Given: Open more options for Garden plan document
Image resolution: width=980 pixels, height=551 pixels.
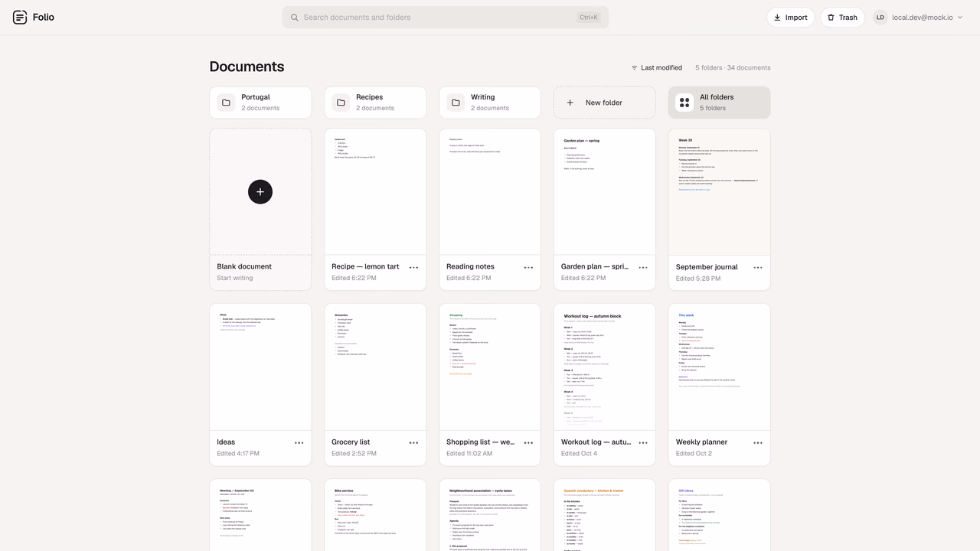Looking at the screenshot, I should [643, 268].
